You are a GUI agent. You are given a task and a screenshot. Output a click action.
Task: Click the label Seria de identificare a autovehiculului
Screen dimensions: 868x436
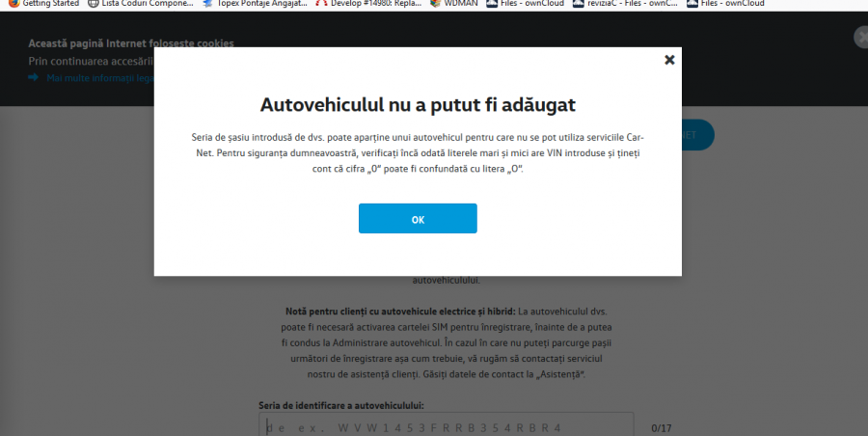tap(341, 405)
